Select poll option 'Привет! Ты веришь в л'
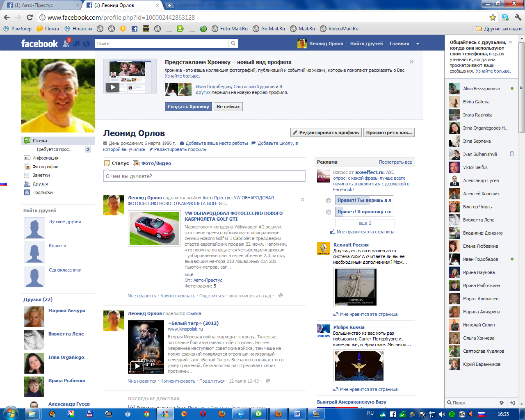Screen dimensions: 525x420 click(x=328, y=201)
